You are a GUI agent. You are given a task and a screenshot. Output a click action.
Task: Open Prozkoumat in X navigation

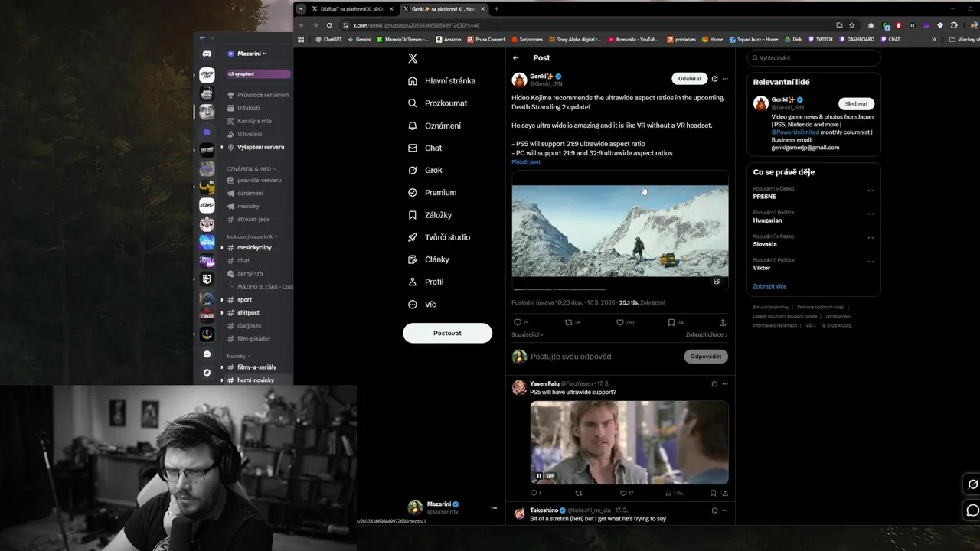click(x=437, y=103)
